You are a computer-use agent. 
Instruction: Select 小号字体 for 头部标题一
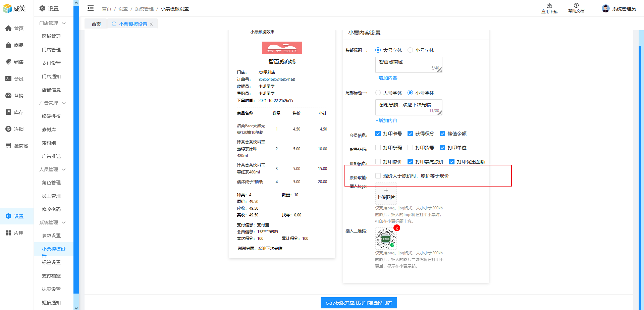pyautogui.click(x=410, y=50)
